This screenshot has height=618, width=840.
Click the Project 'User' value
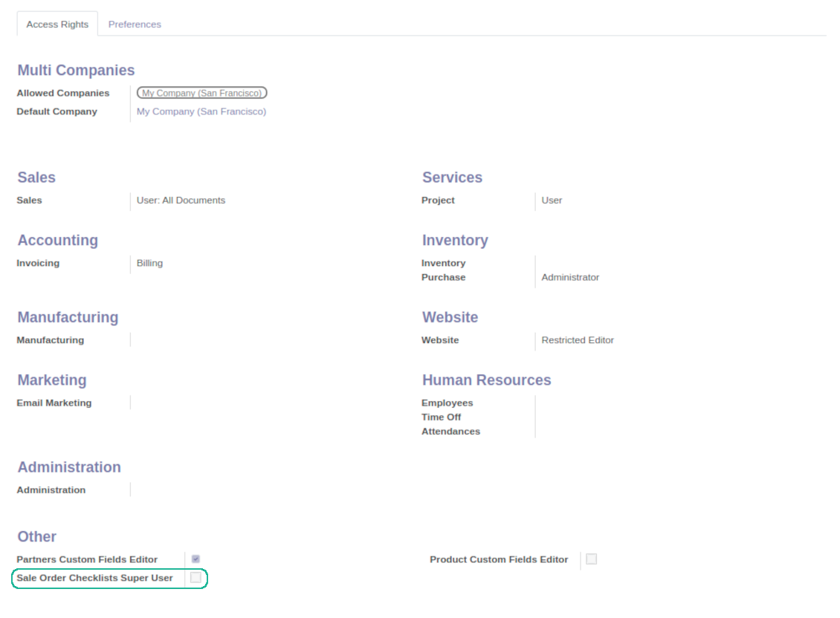552,200
